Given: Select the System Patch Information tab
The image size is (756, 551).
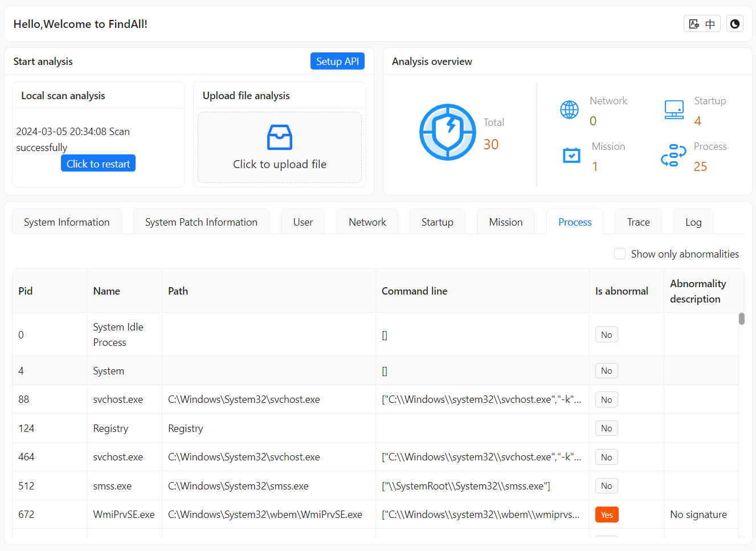Looking at the screenshot, I should coord(201,222).
